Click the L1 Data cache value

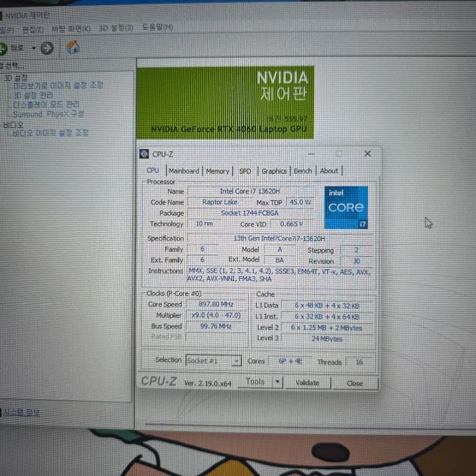[327, 306]
